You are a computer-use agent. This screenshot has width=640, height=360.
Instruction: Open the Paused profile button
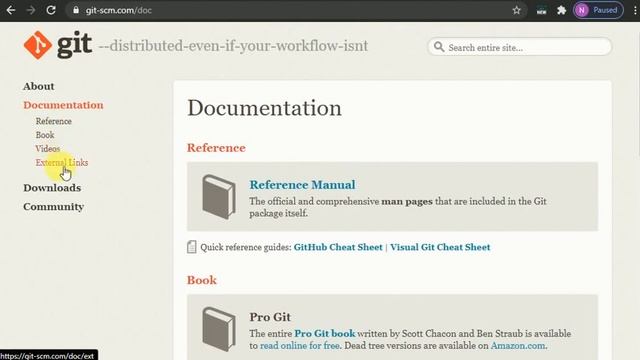pyautogui.click(x=598, y=10)
